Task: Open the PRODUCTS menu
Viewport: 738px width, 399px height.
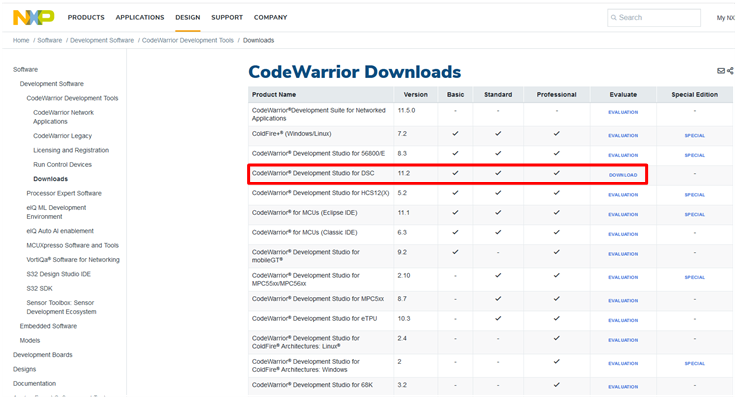Action: coord(86,17)
